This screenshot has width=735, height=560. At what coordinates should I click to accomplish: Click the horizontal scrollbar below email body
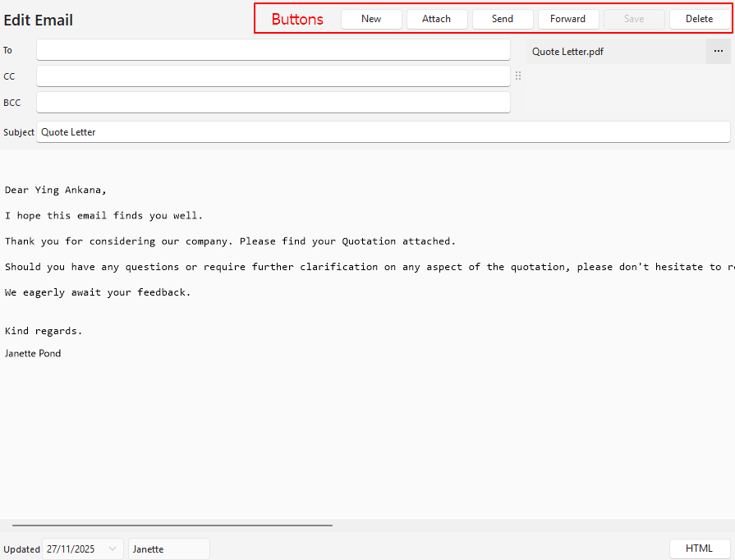pos(172,525)
